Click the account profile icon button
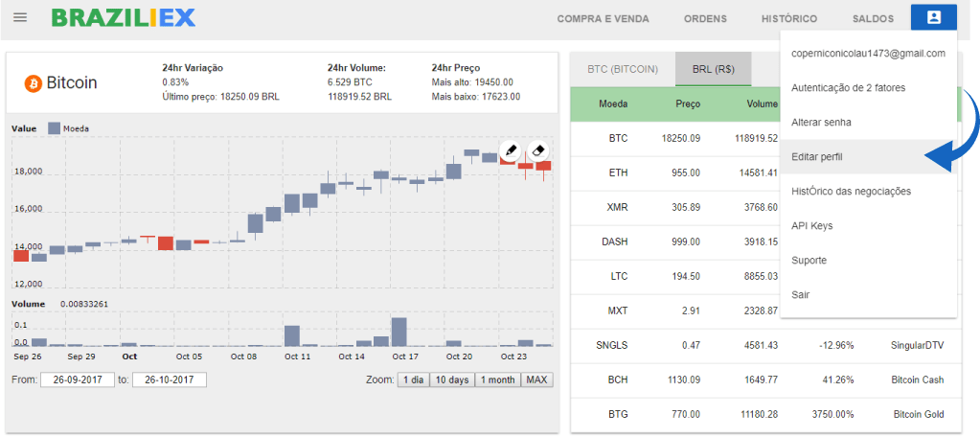This screenshot has width=980, height=437. point(933,18)
